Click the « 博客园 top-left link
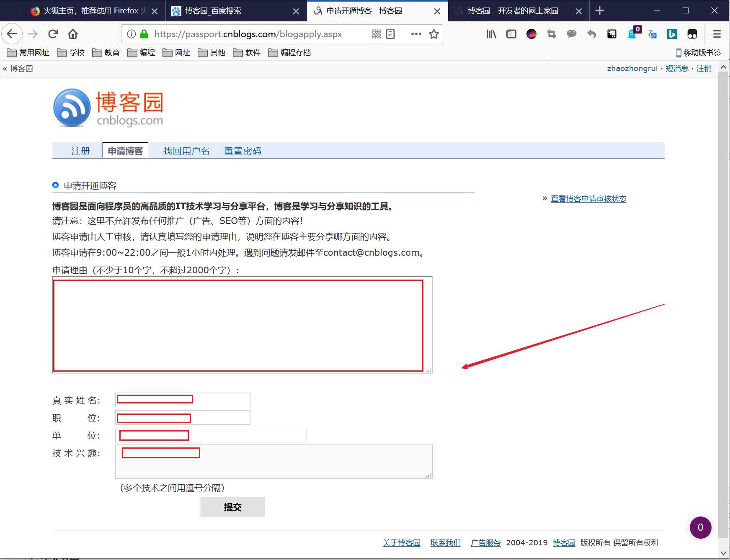This screenshot has width=730, height=560. pos(18,69)
